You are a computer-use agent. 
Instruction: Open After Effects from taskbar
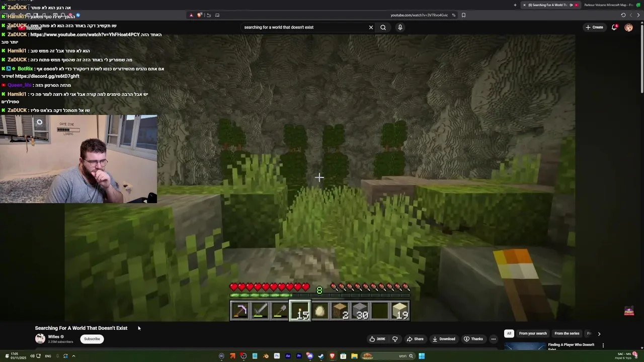(288, 356)
